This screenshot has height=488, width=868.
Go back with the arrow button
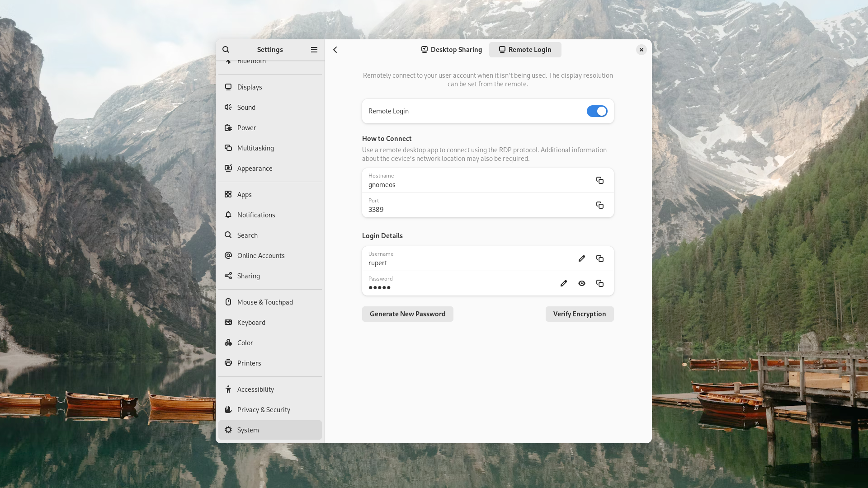[335, 50]
